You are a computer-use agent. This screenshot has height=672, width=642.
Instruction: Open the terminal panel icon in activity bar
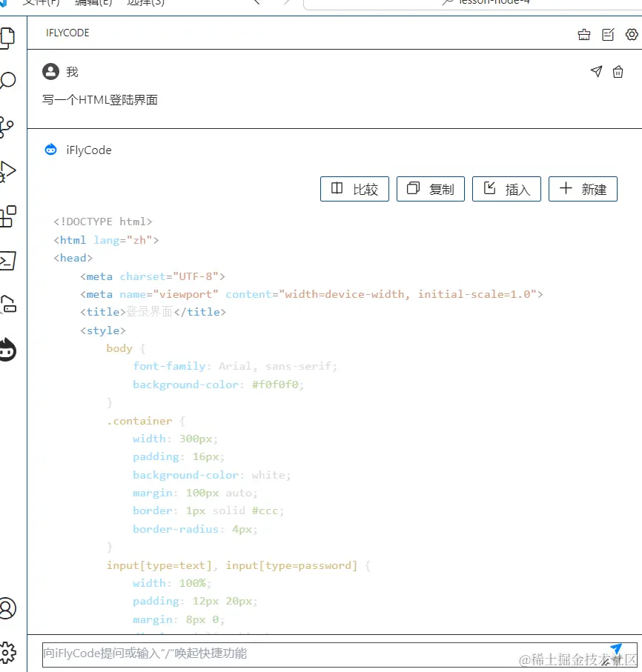pos(7,261)
